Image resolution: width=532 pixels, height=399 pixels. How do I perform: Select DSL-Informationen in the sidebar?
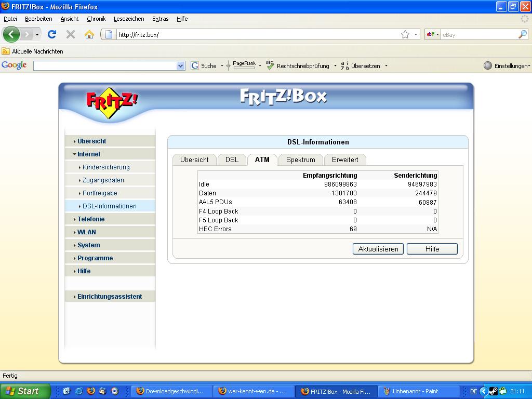110,206
